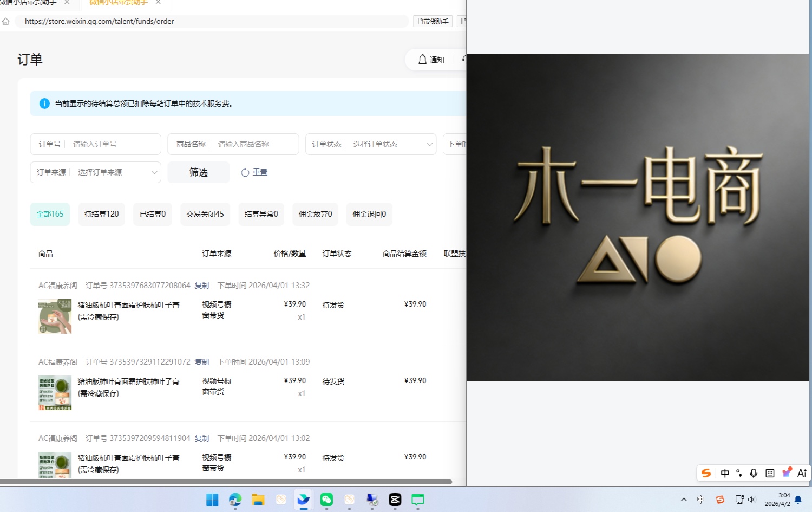812x512 pixels.
Task: Click the browser home icon
Action: (5, 21)
